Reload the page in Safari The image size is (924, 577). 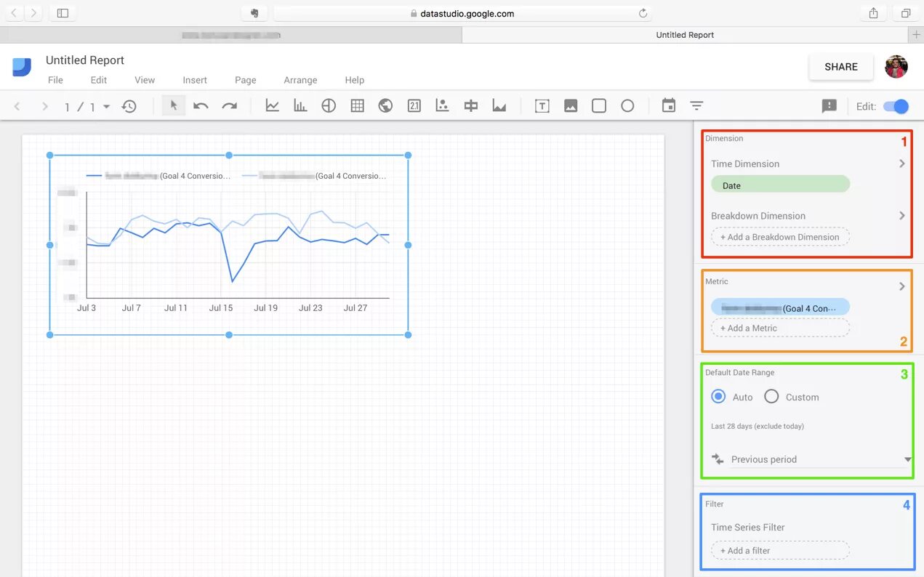pyautogui.click(x=643, y=13)
